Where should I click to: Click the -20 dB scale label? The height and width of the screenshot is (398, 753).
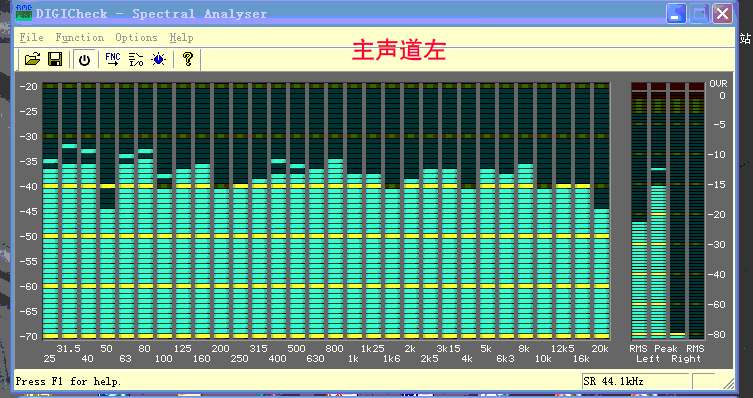click(28, 86)
